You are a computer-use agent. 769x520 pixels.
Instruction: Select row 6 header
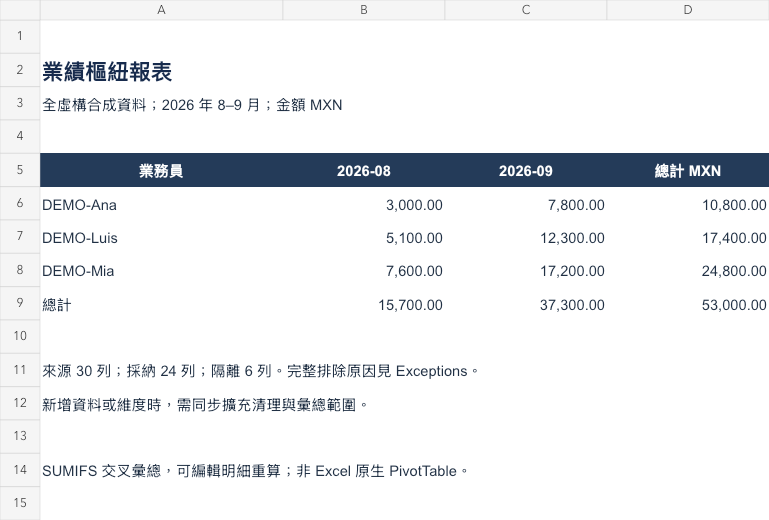click(x=20, y=203)
